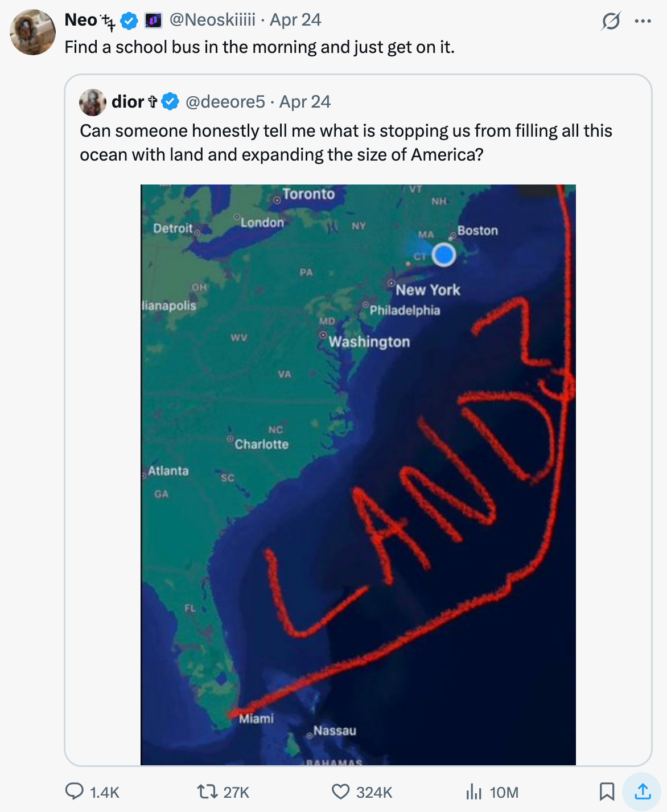
Task: Like the post with heart icon
Action: coord(340,792)
